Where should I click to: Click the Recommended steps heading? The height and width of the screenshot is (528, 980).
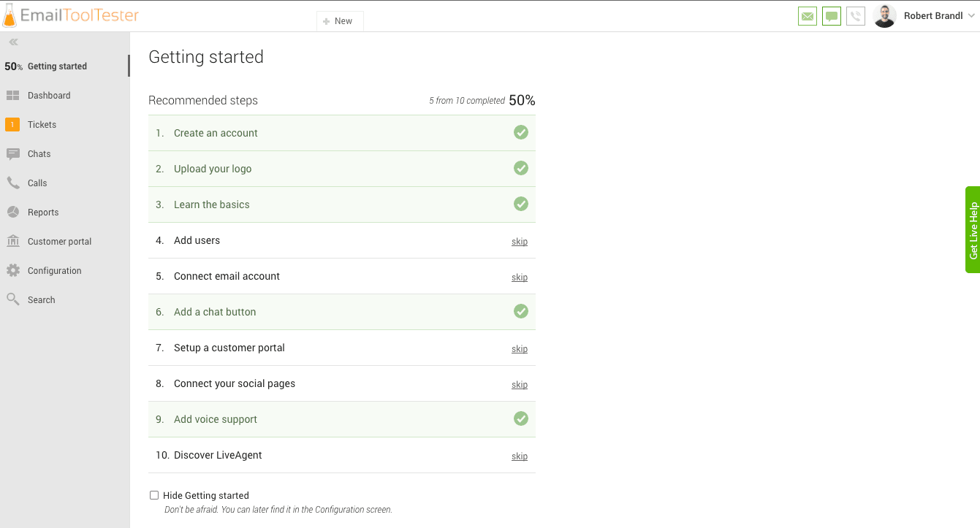203,101
